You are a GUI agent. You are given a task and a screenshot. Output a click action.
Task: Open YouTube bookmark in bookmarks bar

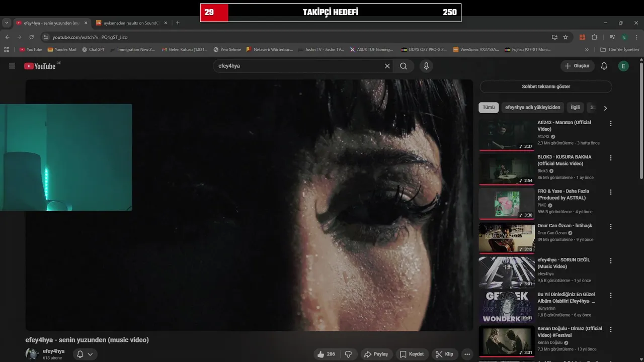[31, 50]
